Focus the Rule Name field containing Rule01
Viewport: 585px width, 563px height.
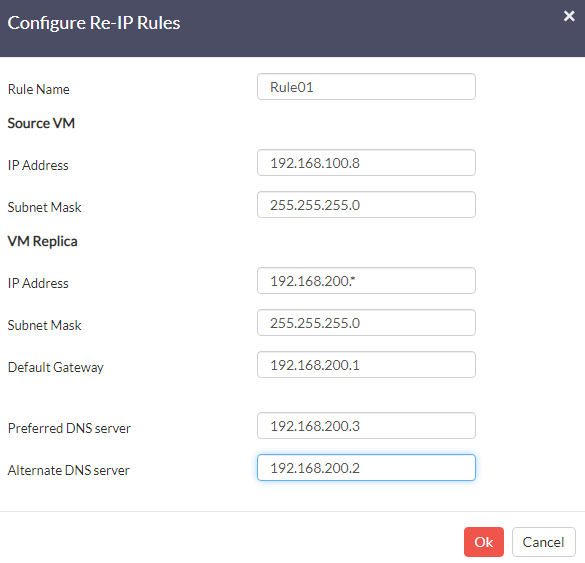[x=366, y=87]
